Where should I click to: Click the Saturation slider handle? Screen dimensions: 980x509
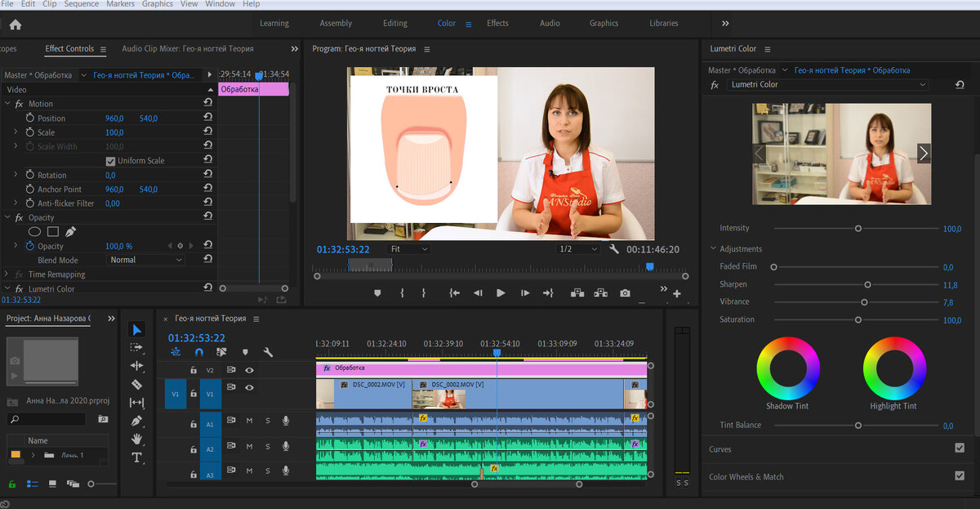[x=858, y=319]
